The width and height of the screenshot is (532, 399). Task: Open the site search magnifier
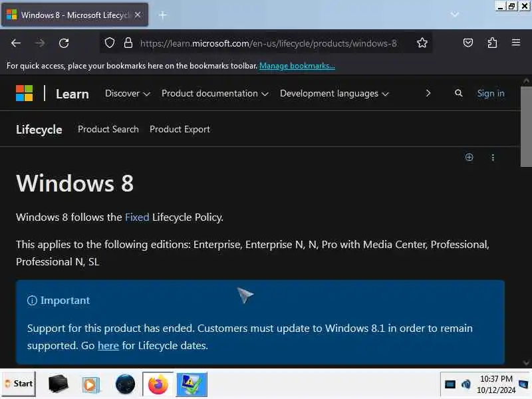point(458,93)
